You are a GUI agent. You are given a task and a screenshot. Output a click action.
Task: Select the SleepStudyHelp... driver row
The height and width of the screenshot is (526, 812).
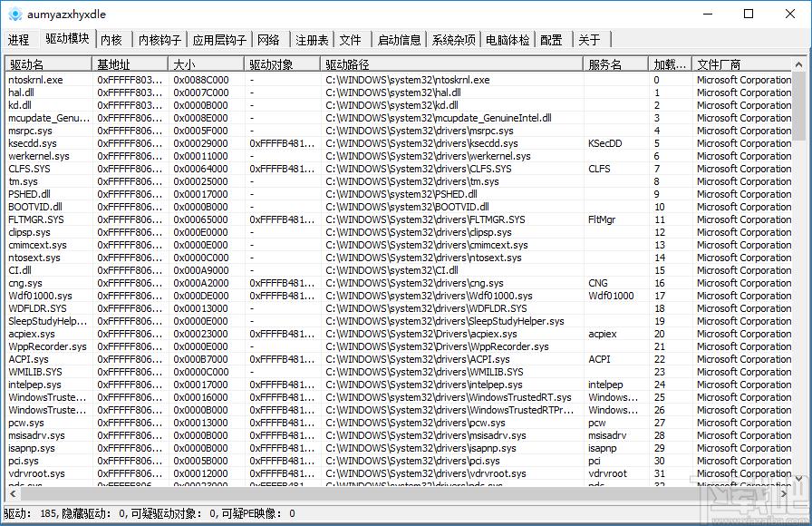tap(400, 321)
